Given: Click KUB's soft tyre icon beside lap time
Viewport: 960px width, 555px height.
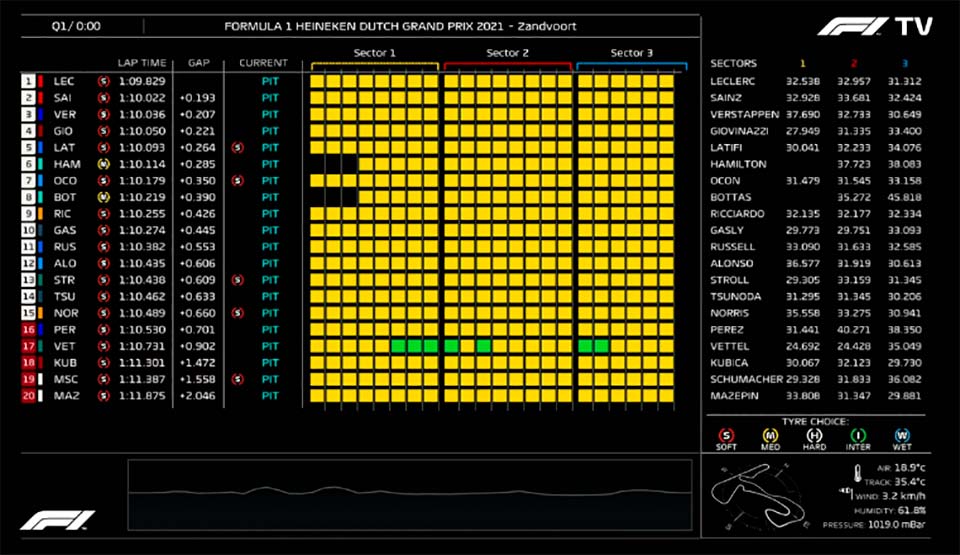Looking at the screenshot, I should pos(103,362).
